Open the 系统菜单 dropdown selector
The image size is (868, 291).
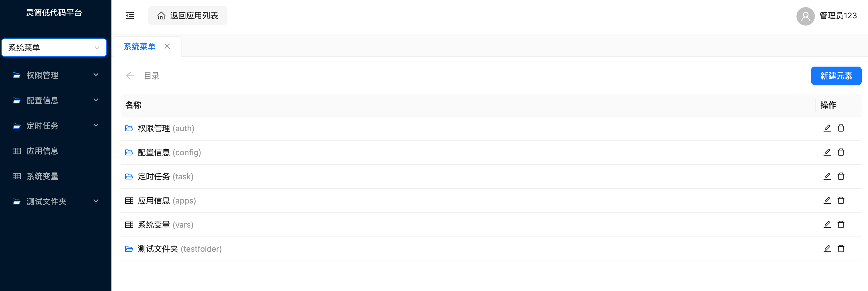[x=54, y=47]
